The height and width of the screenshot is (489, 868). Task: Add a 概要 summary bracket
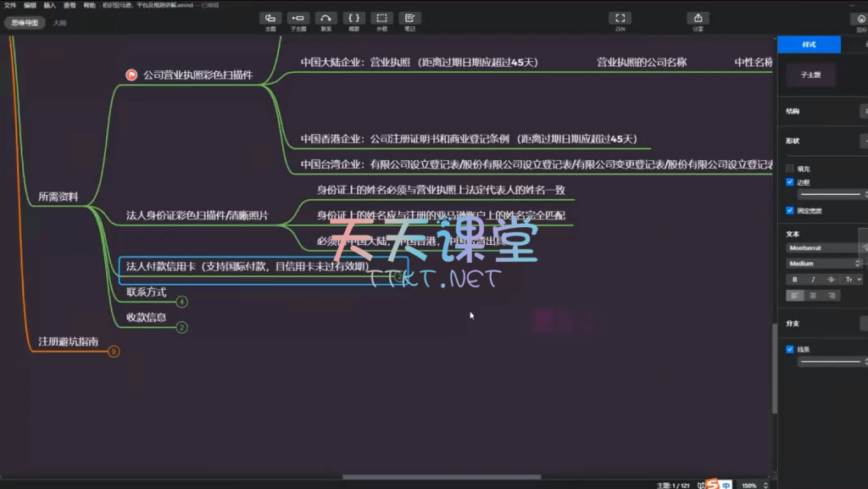coord(354,19)
